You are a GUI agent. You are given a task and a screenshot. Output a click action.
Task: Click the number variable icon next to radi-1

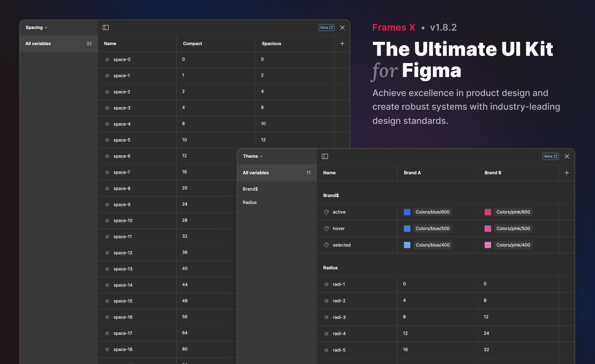click(326, 284)
